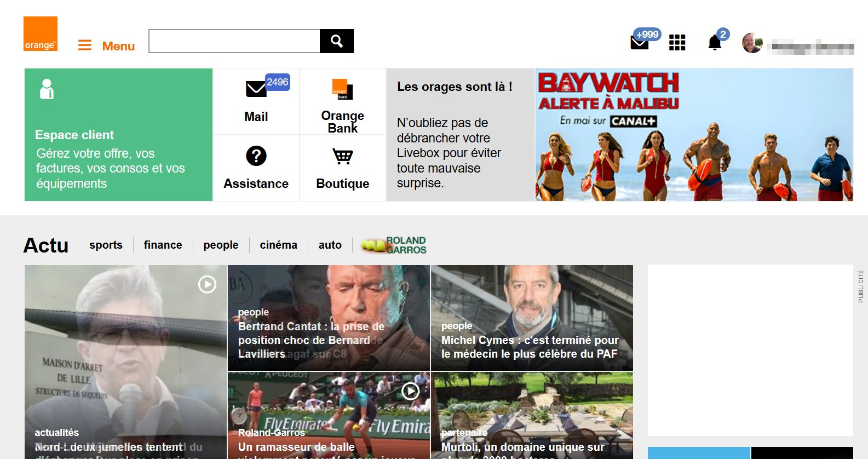Open the hamburger Menu
Image resolution: width=868 pixels, height=459 pixels.
click(107, 45)
